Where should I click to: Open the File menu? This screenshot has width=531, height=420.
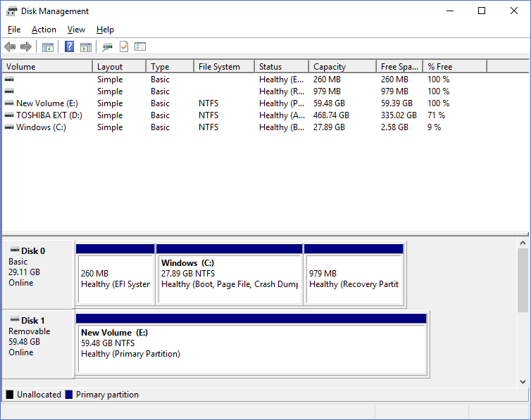(14, 30)
